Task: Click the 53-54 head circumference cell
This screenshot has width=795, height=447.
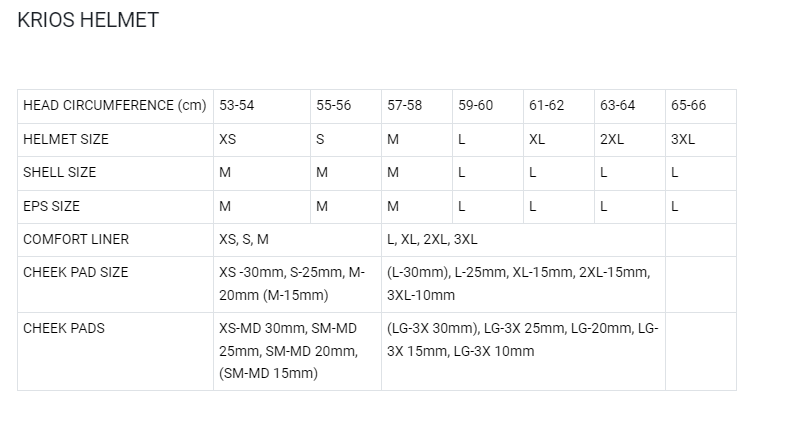Action: pos(237,106)
